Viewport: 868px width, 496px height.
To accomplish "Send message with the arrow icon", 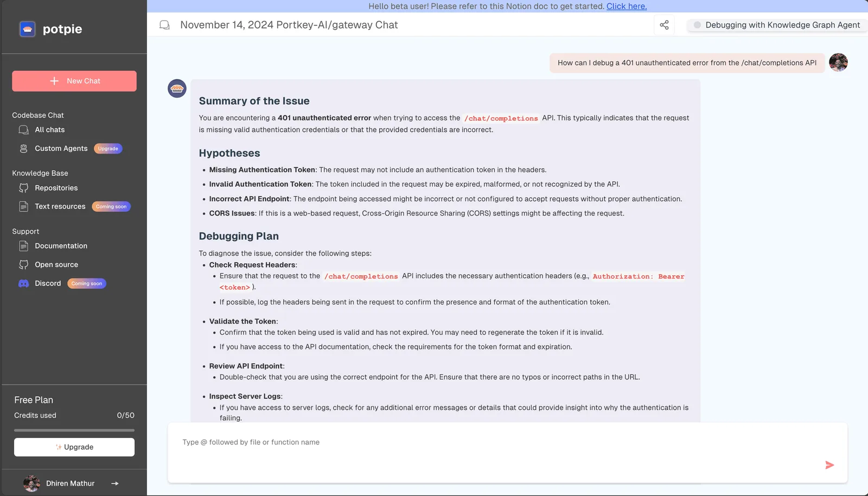I will [829, 465].
